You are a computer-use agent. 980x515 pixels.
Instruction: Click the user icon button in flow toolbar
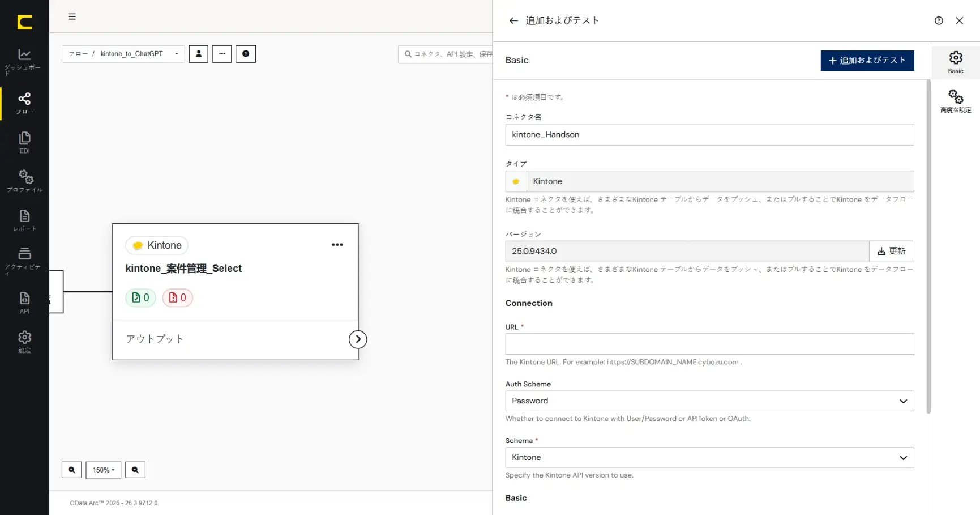(x=199, y=54)
